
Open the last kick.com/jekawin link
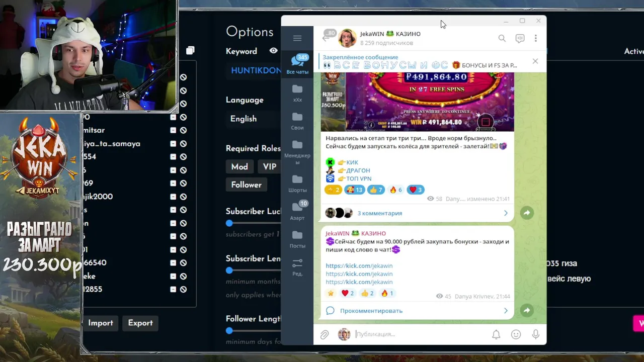tap(359, 282)
